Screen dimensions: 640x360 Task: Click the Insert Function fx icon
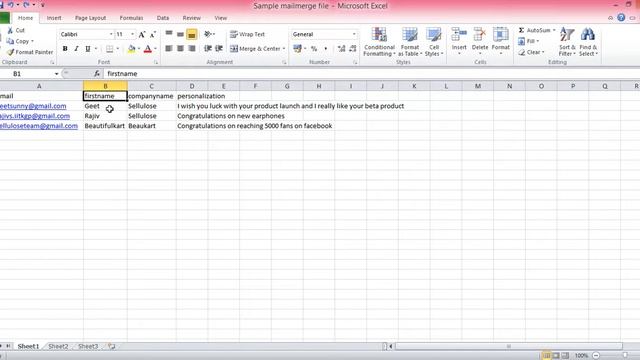(97, 74)
